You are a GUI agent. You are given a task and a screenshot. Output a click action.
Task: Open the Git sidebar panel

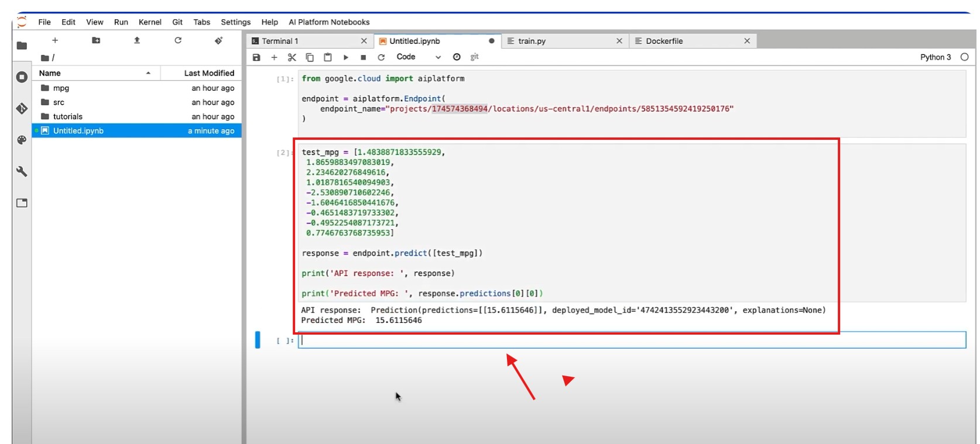pyautogui.click(x=22, y=109)
